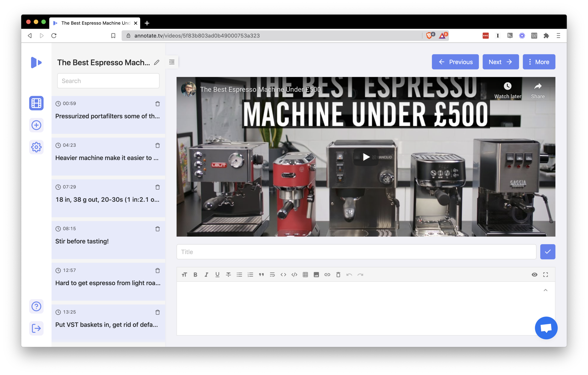Go to the Next video
The height and width of the screenshot is (375, 588).
click(x=500, y=62)
